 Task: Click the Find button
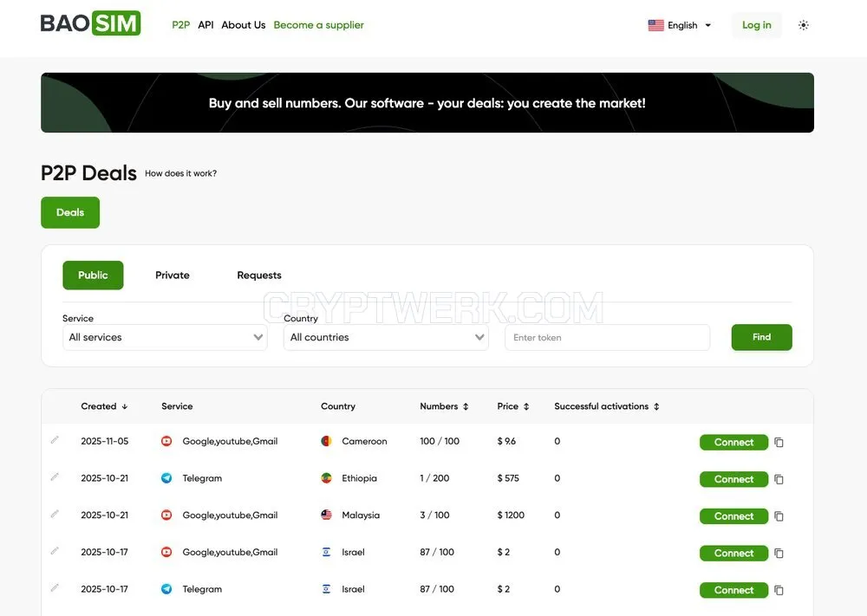(x=761, y=338)
